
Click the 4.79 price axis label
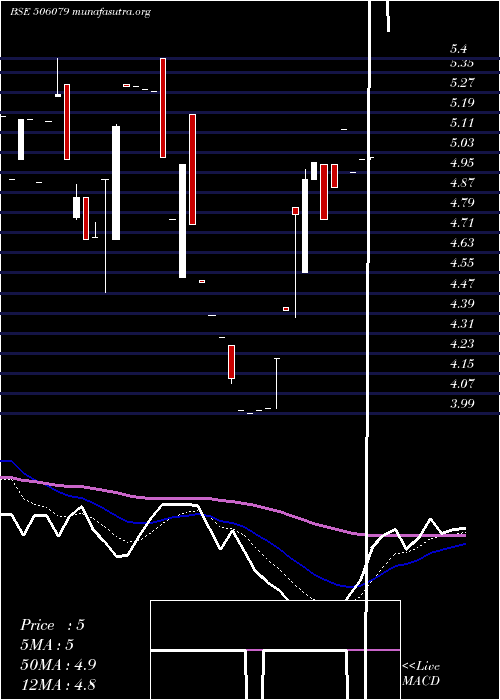(462, 203)
